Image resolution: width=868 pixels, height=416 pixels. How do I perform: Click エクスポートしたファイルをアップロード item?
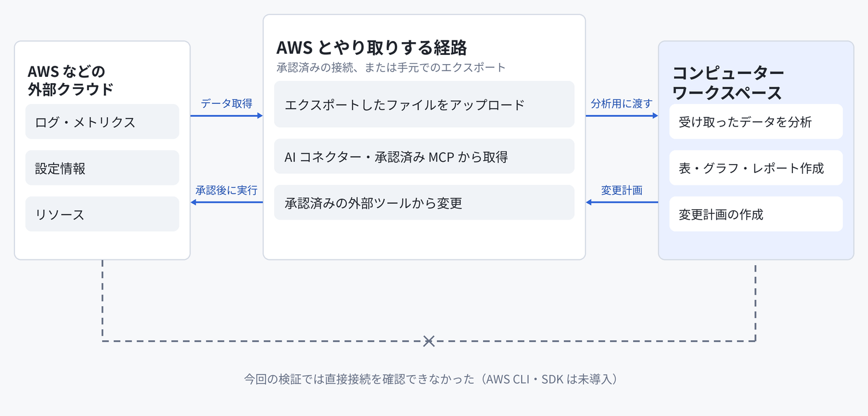(x=424, y=104)
